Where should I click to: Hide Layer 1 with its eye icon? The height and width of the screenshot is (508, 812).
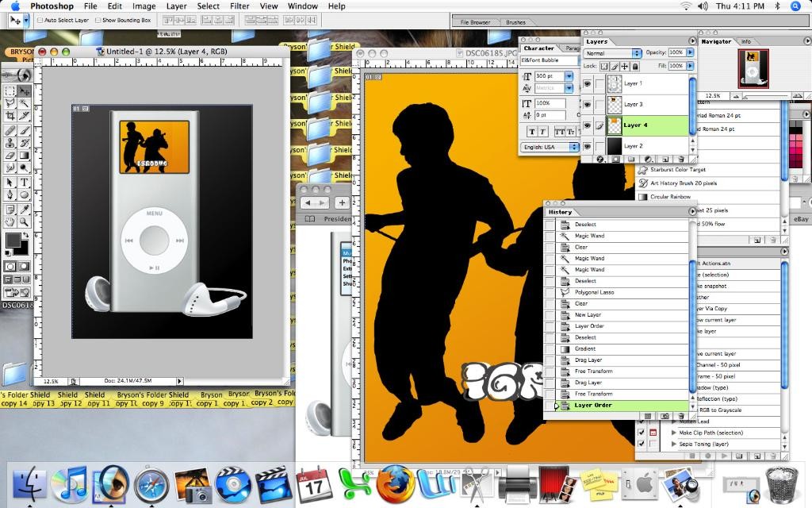588,83
